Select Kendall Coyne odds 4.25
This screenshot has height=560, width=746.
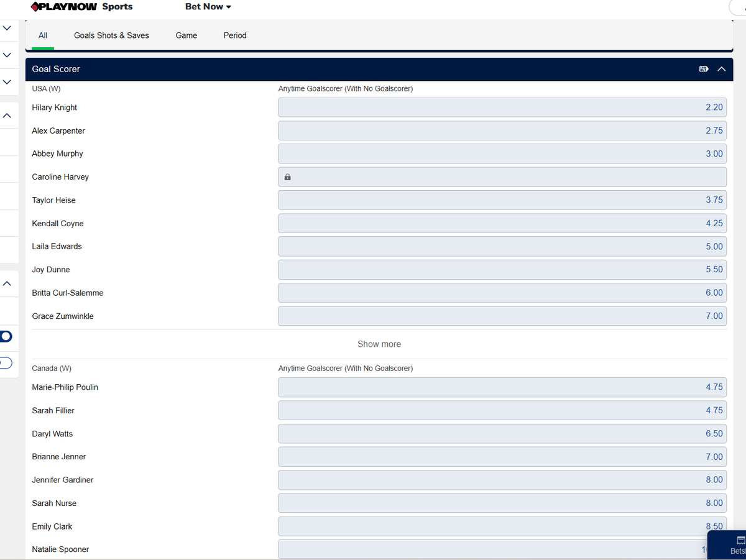(502, 223)
